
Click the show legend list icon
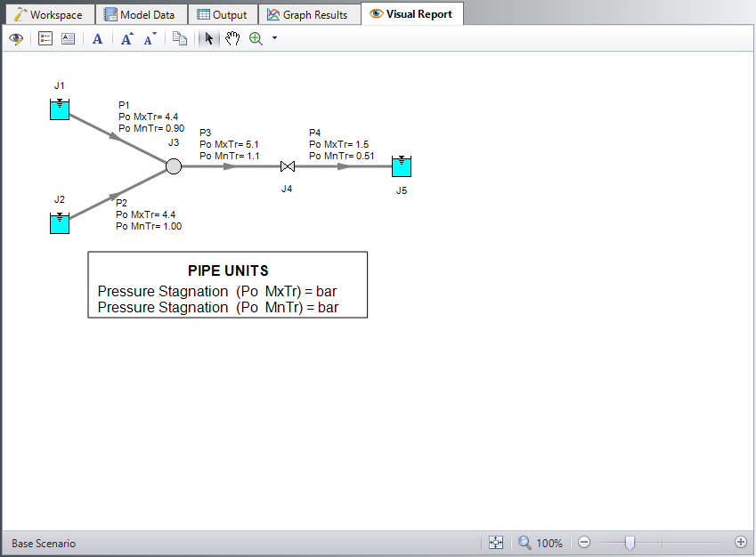(45, 38)
